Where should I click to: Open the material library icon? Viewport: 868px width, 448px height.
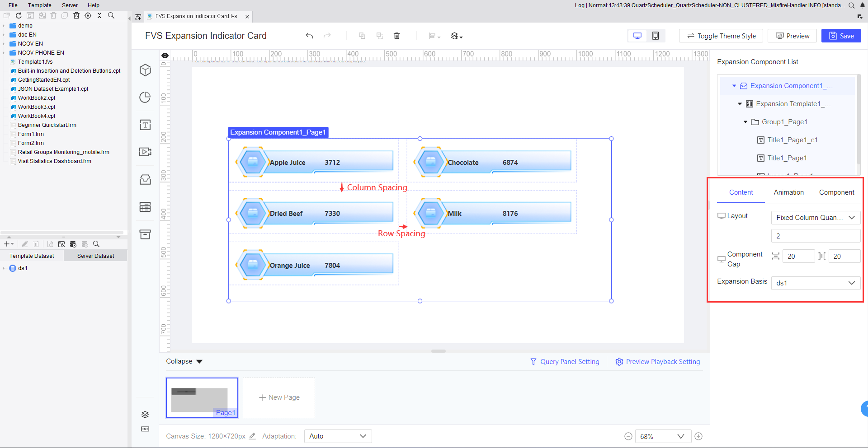[145, 179]
